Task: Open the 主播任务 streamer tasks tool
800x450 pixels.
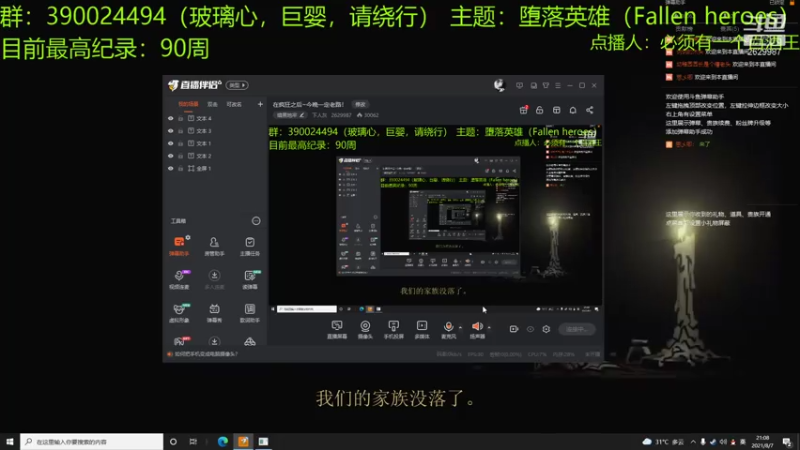Action: 249,246
